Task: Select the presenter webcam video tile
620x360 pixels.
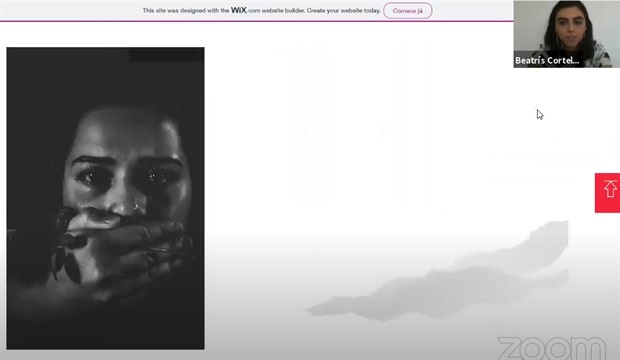Action: 567,34
